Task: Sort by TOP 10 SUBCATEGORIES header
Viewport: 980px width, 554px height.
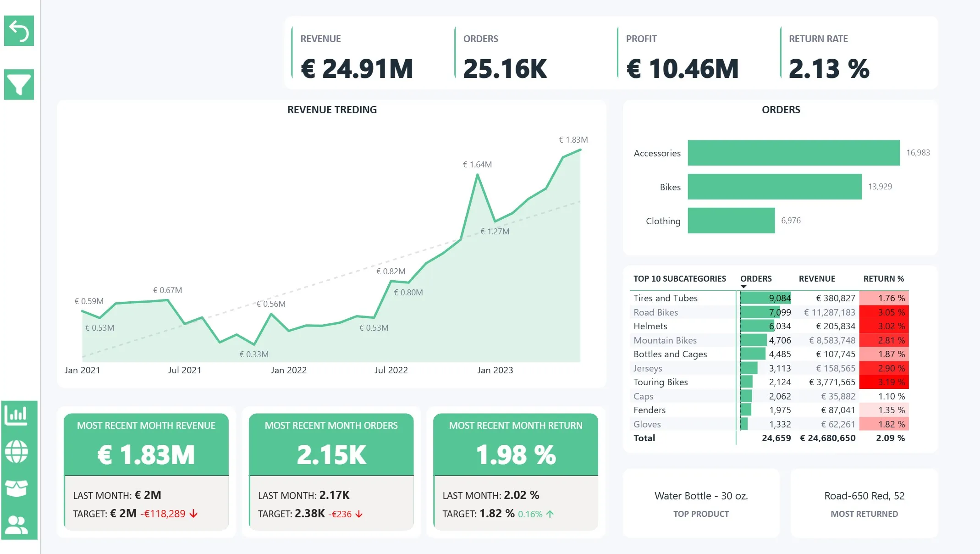Action: [x=679, y=278]
